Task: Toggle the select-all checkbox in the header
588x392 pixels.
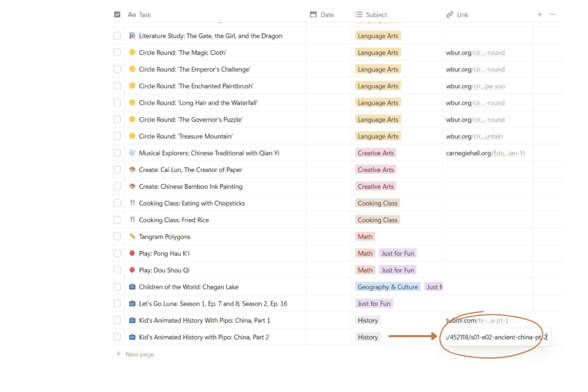Action: pyautogui.click(x=117, y=14)
